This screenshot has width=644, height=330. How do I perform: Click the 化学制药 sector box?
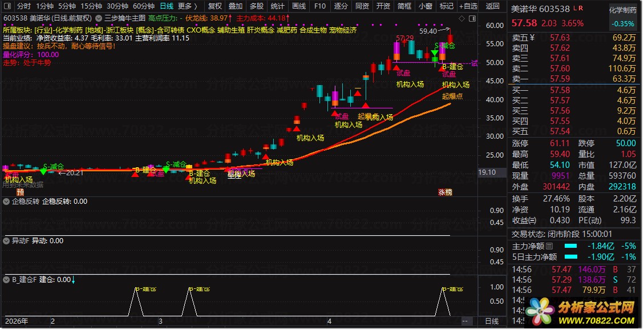(x=623, y=10)
